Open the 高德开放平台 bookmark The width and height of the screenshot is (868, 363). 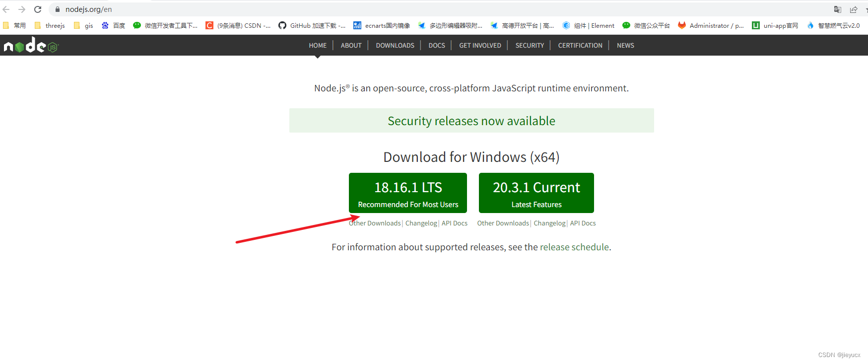[x=522, y=25]
